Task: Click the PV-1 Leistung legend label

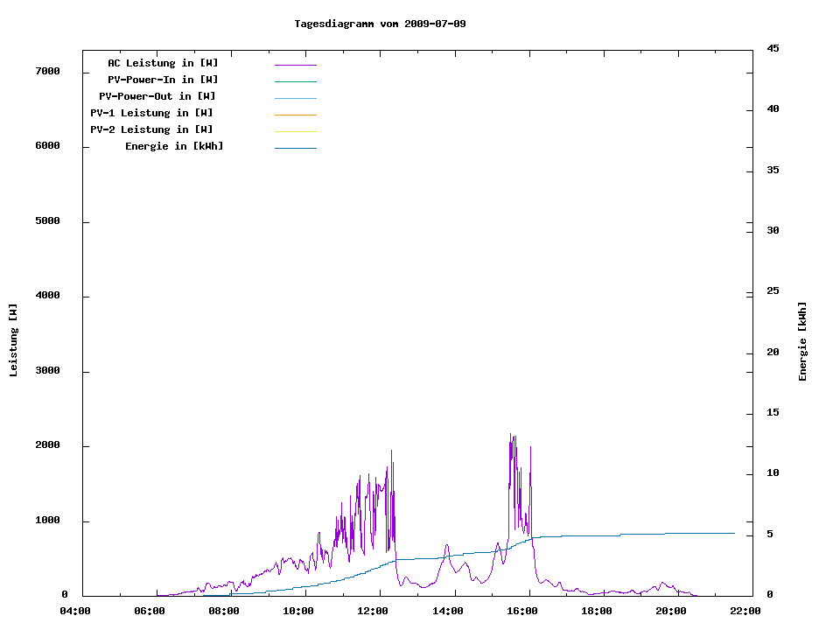Action: point(151,113)
